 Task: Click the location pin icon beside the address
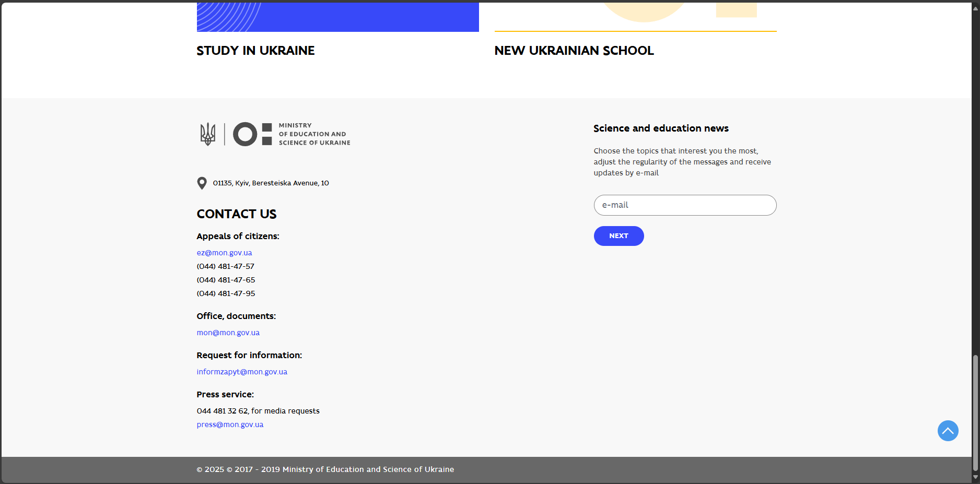202,183
